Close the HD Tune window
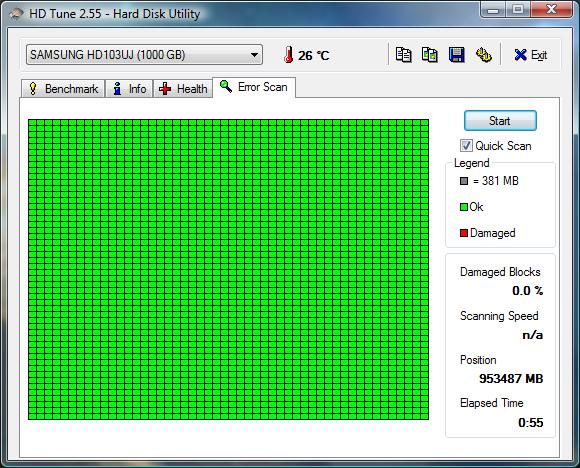This screenshot has width=580, height=468. [x=552, y=9]
